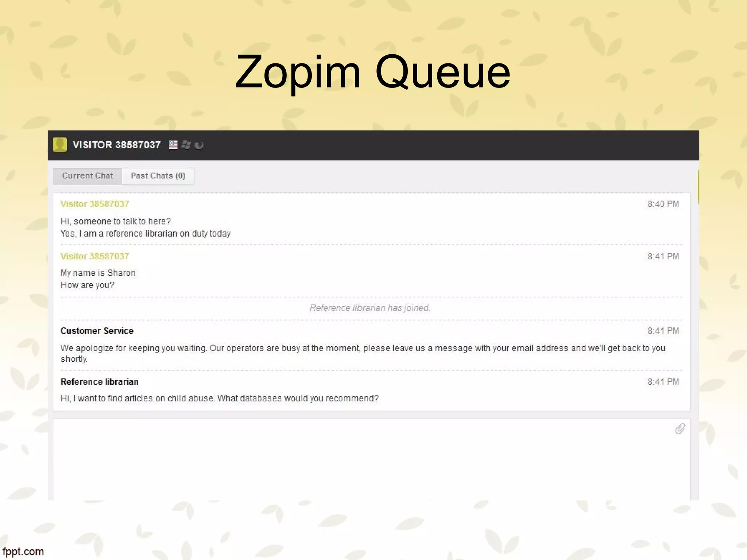Click the Customer Service sender name
Image resolution: width=747 pixels, height=560 pixels.
click(97, 331)
